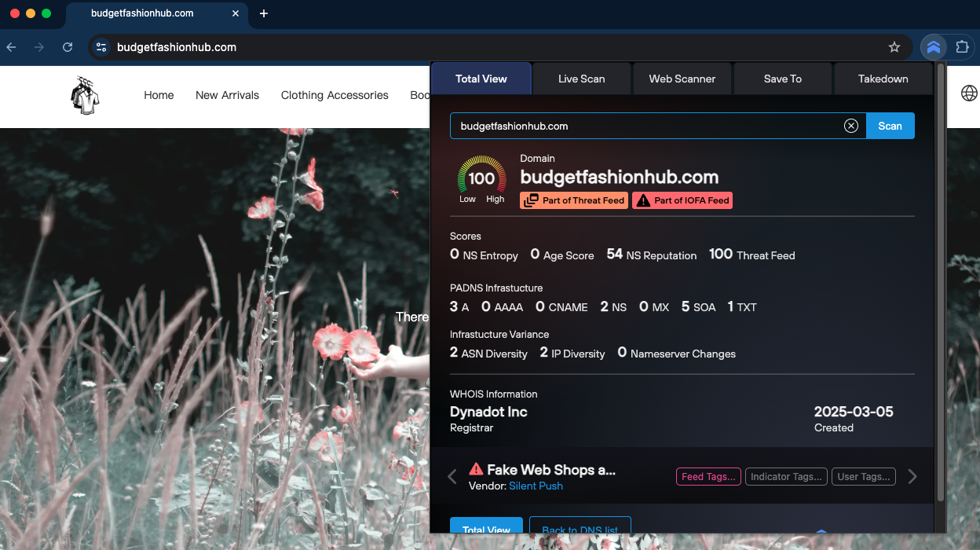Click the 100 Threat Feed score
Image resolution: width=980 pixels, height=550 pixels.
[751, 255]
